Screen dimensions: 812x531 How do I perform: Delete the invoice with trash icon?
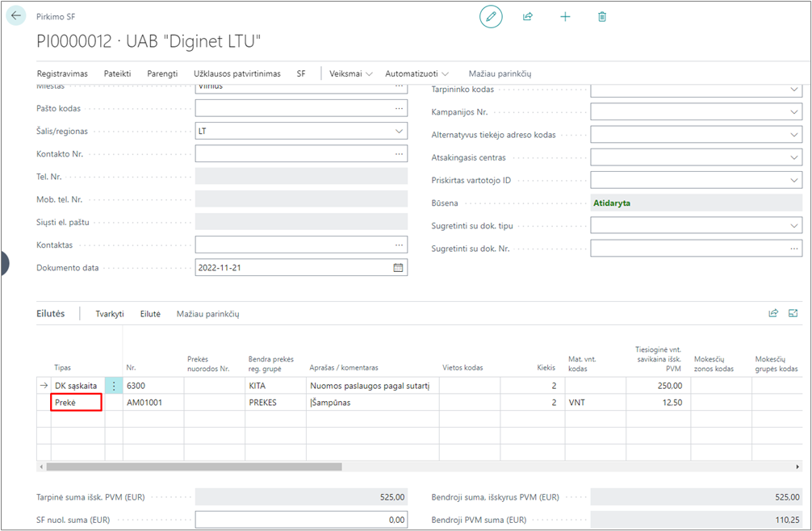click(602, 17)
